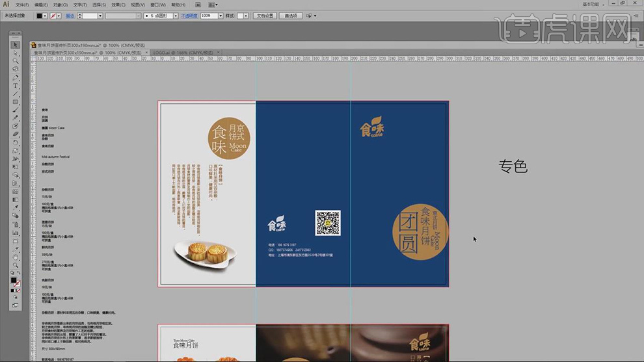
Task: Open the 文件(F) menu
Action: click(22, 5)
